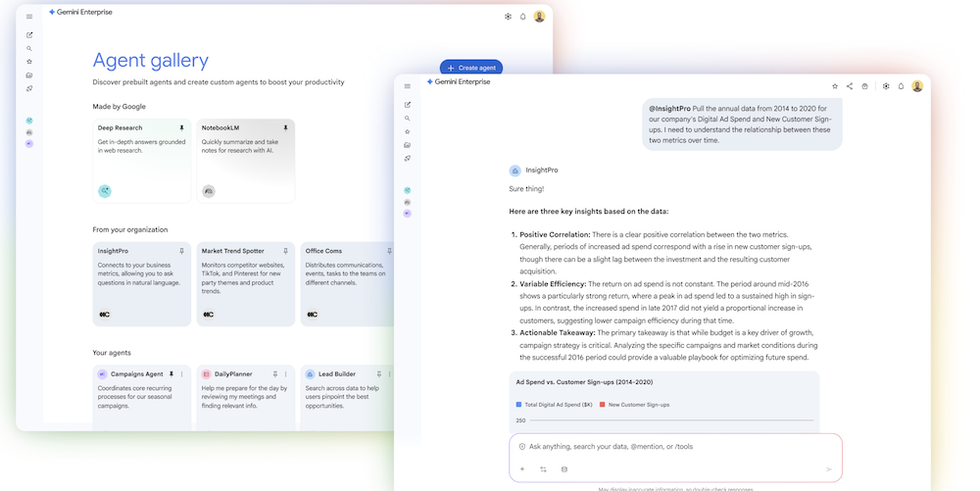Click the blue Total Digital Ad Spend legend swatch
This screenshot has height=491, width=980.
pos(518,404)
